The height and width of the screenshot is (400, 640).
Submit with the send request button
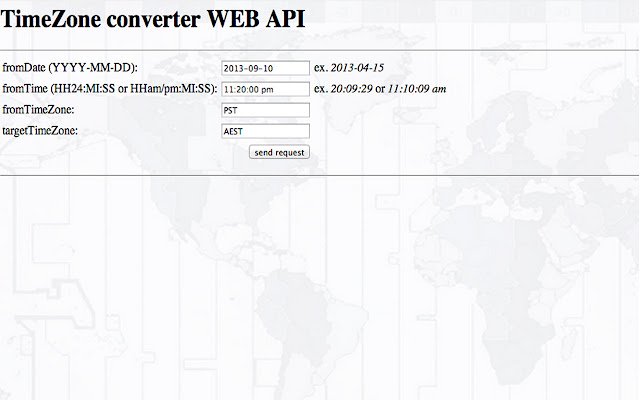pyautogui.click(x=280, y=152)
